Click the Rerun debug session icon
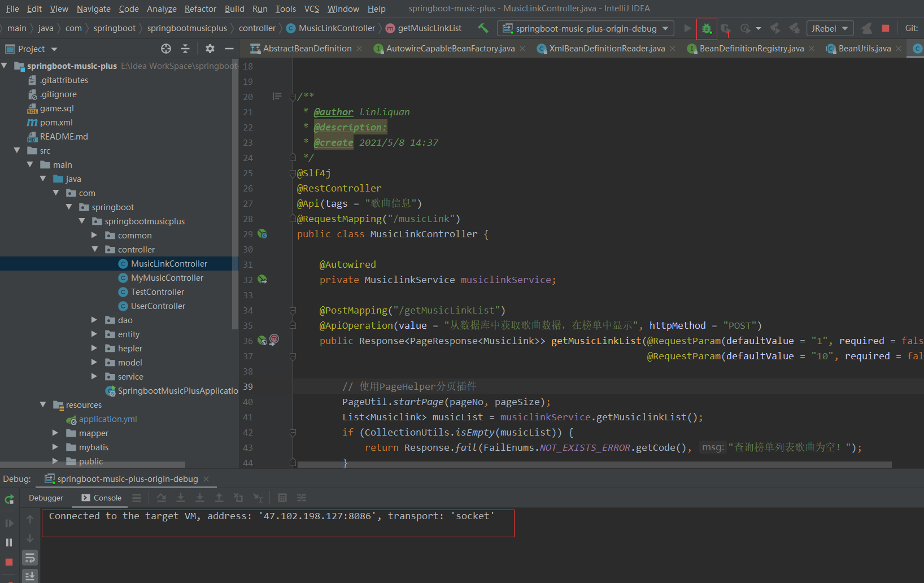Image resolution: width=924 pixels, height=583 pixels. point(9,499)
